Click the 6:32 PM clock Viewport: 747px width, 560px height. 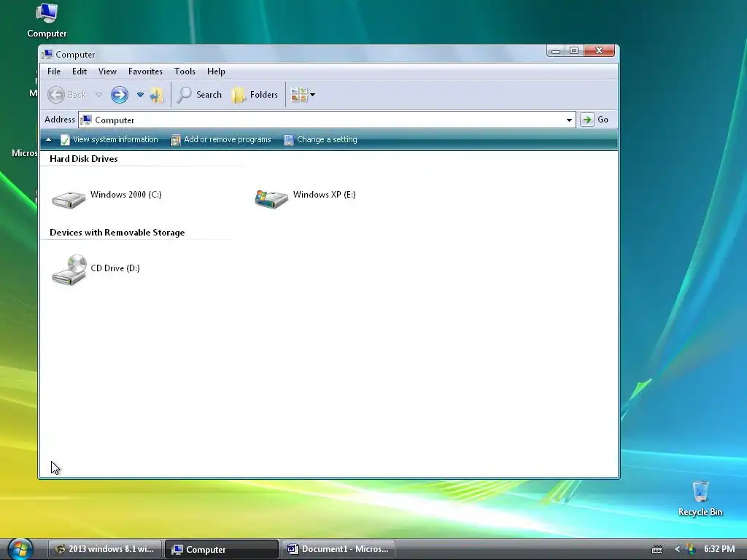[719, 549]
